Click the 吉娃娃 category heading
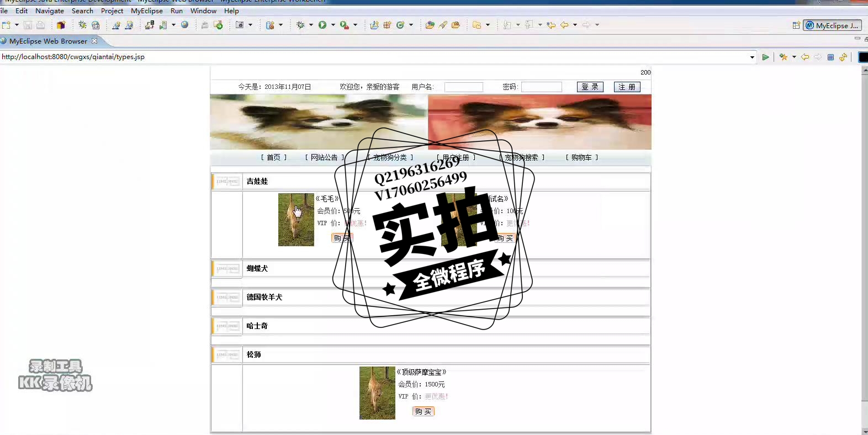Screen dimensions: 868x435 click(x=257, y=181)
